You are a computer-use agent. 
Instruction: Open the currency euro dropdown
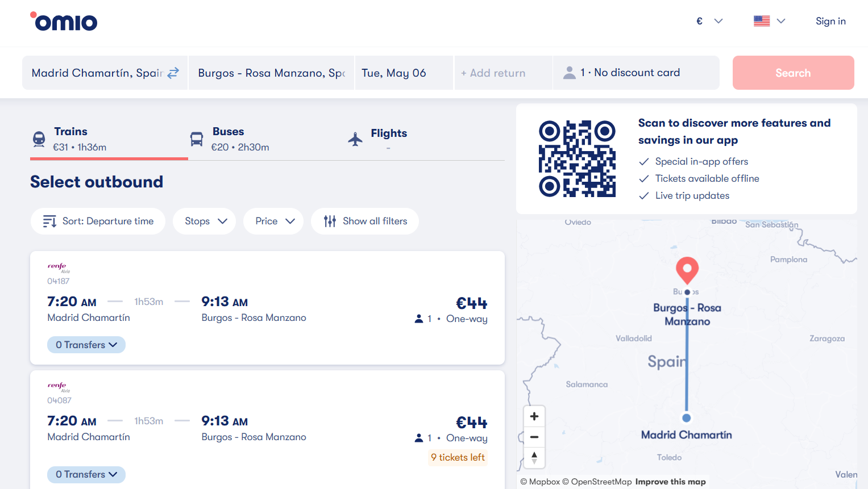pyautogui.click(x=709, y=21)
